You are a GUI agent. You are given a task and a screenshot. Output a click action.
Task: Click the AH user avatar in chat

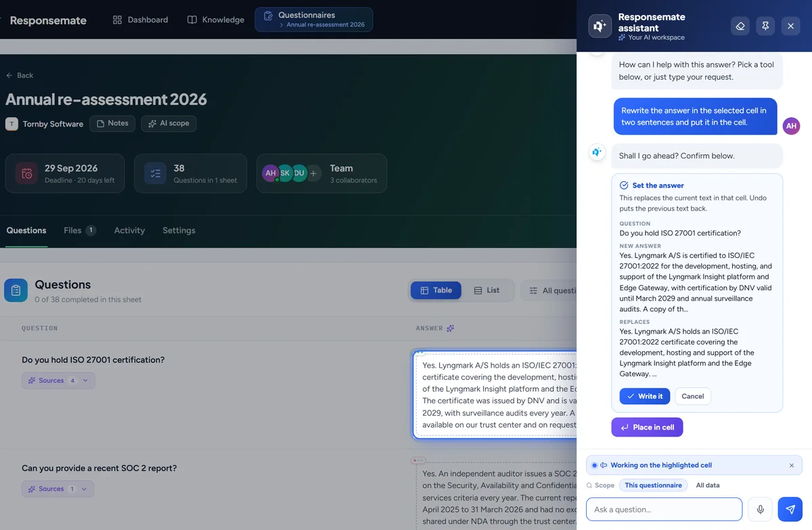pyautogui.click(x=791, y=126)
